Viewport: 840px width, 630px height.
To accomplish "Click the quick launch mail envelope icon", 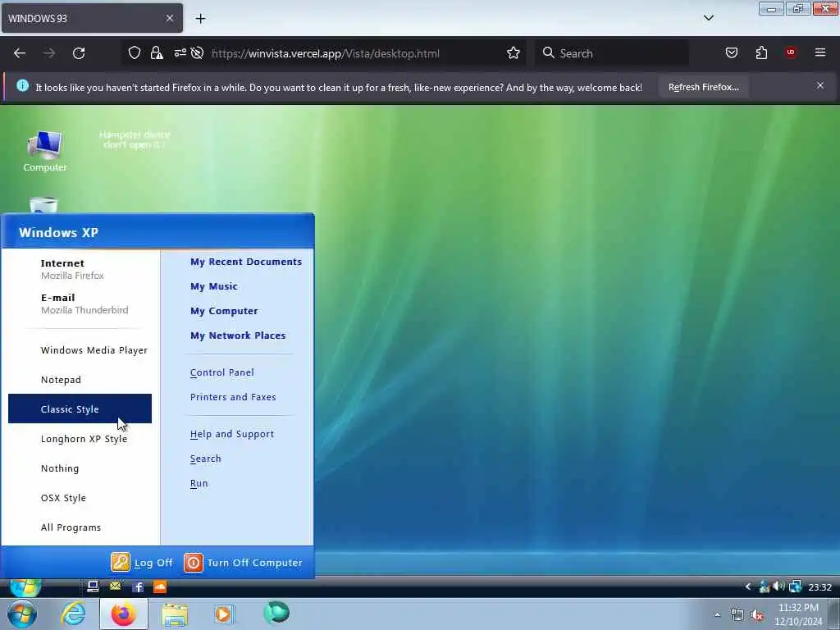I will pos(115,587).
